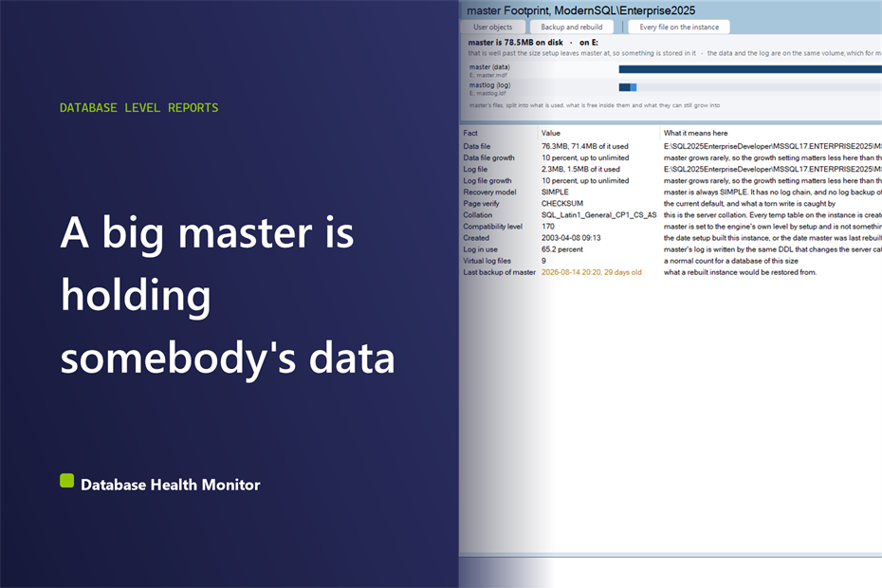Click the CHECKSUM value

click(x=562, y=204)
